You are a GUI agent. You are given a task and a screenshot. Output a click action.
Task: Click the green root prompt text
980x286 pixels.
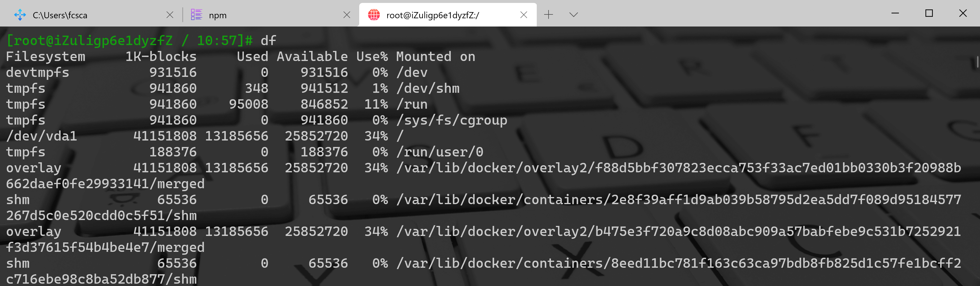click(129, 40)
